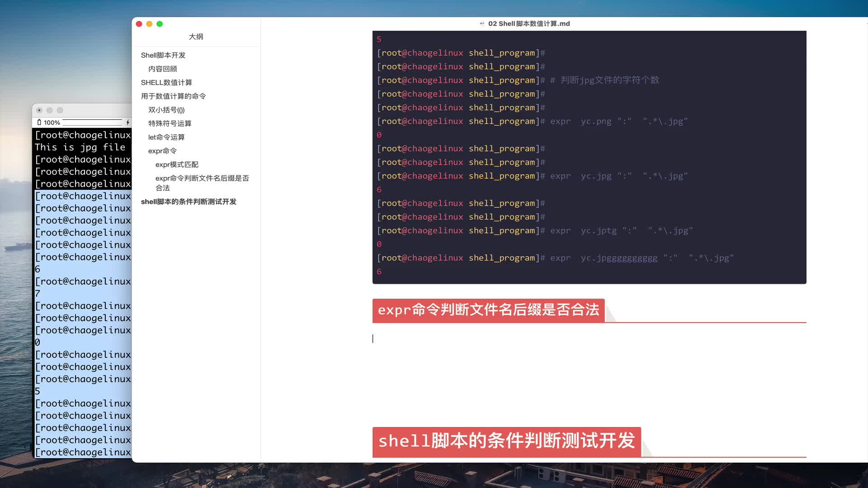
Task: Go to outline item expr命令判断文件名后缀是否合法
Action: (x=202, y=183)
